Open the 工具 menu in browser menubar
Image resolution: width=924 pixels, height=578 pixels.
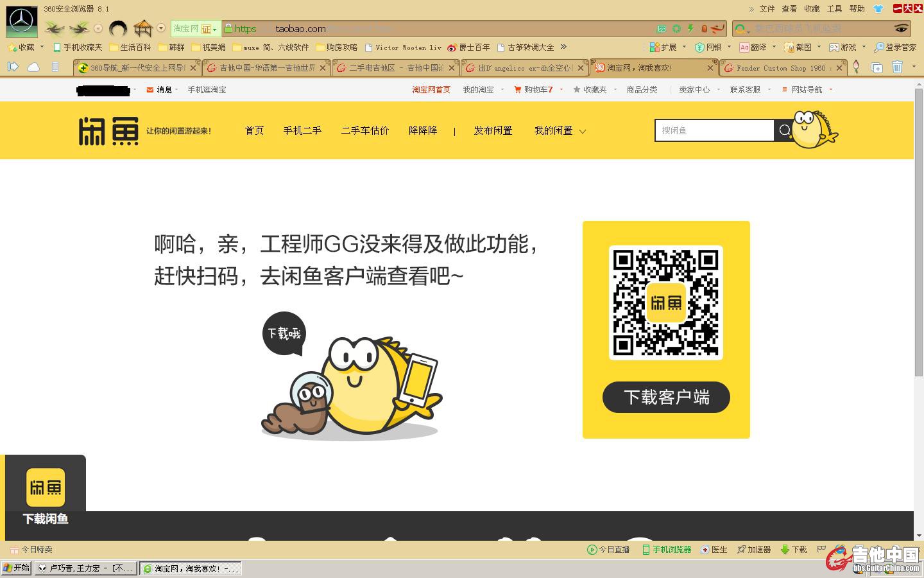pos(834,9)
